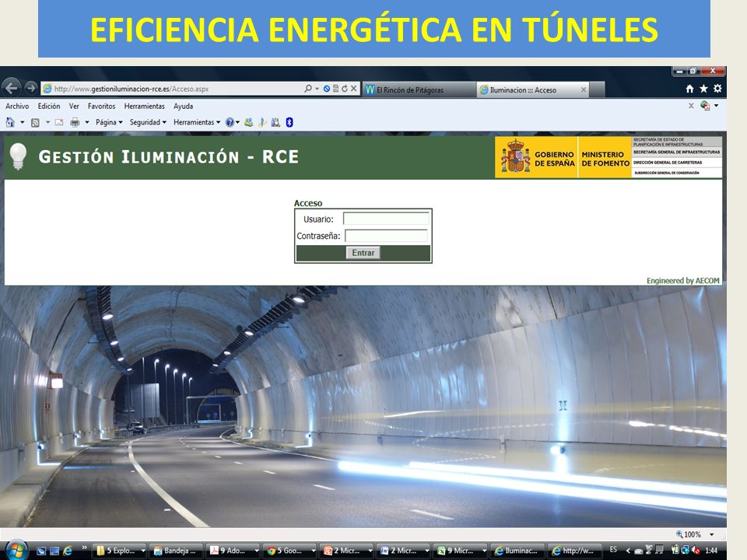This screenshot has height=560, width=747.
Task: Click the volume icon in system tray
Action: 696,550
